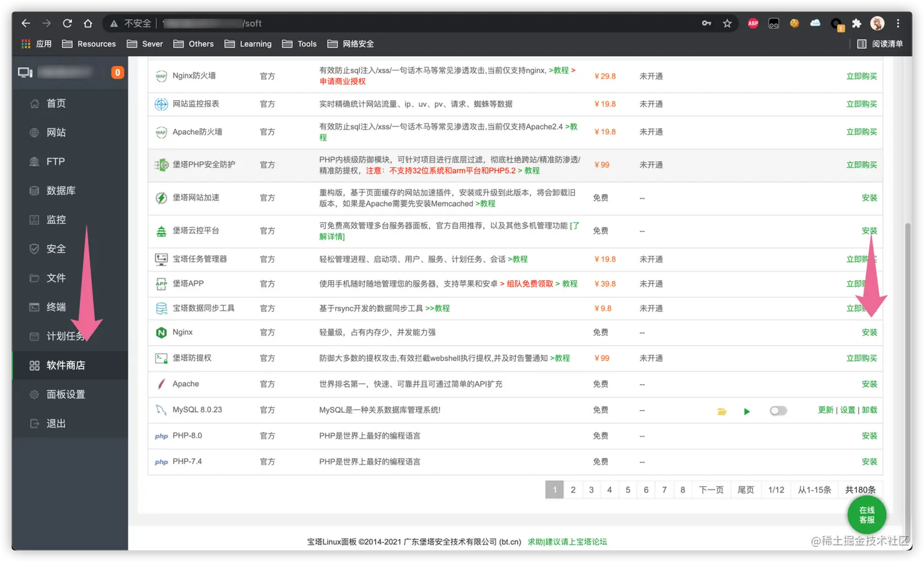
Task: Click the notification badge showing 0
Action: click(117, 72)
